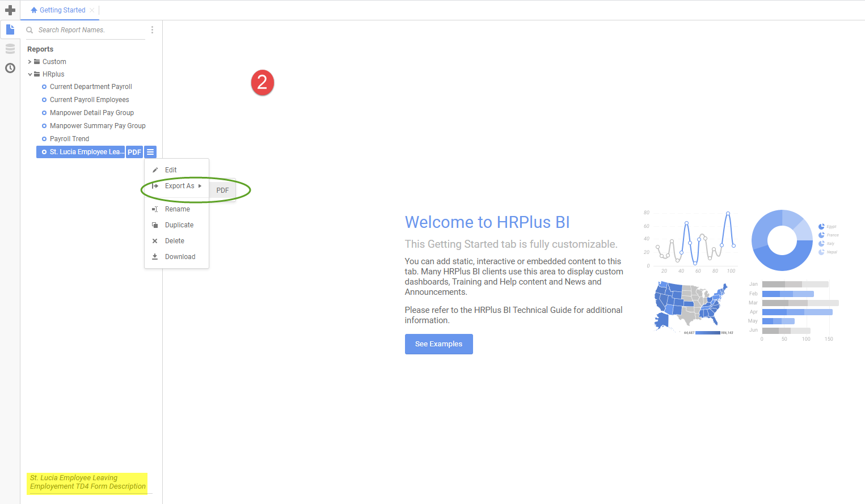The height and width of the screenshot is (504, 865).
Task: Click the pencil icon beside Edit
Action: pyautogui.click(x=155, y=170)
